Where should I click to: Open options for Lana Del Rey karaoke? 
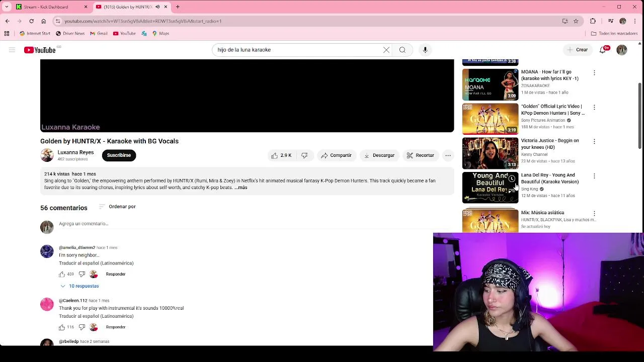click(x=594, y=176)
